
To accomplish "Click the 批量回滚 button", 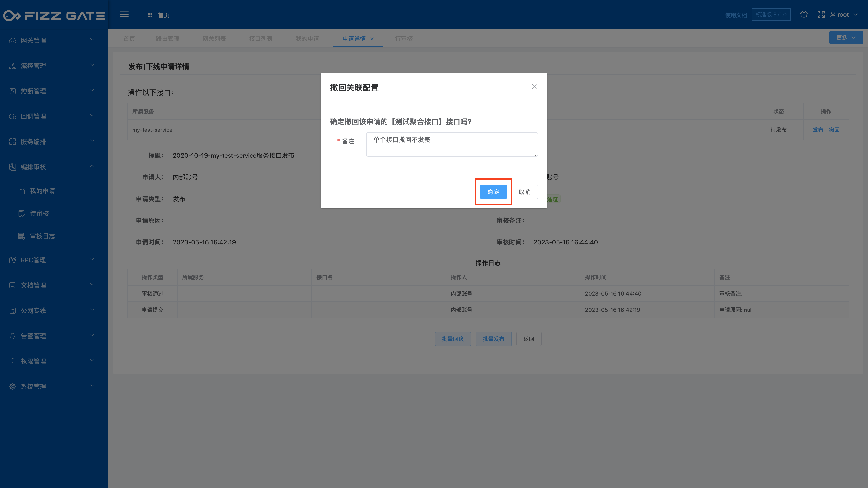I will (453, 339).
